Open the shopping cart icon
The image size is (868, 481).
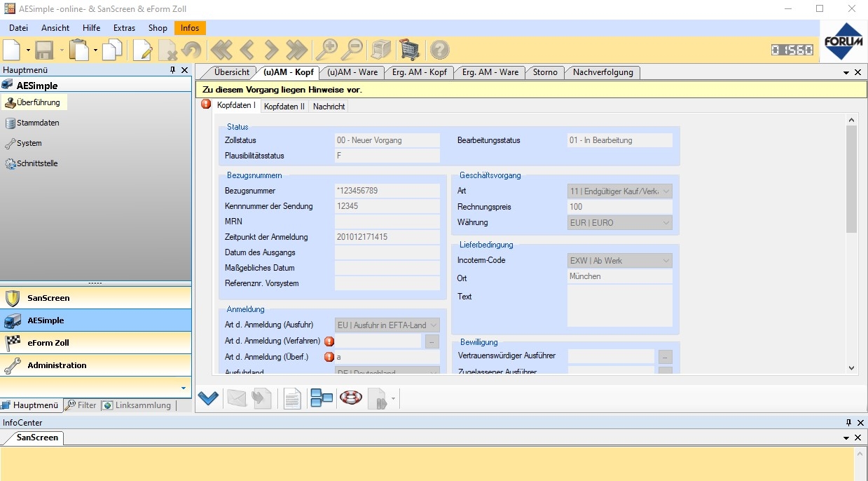[x=410, y=50]
